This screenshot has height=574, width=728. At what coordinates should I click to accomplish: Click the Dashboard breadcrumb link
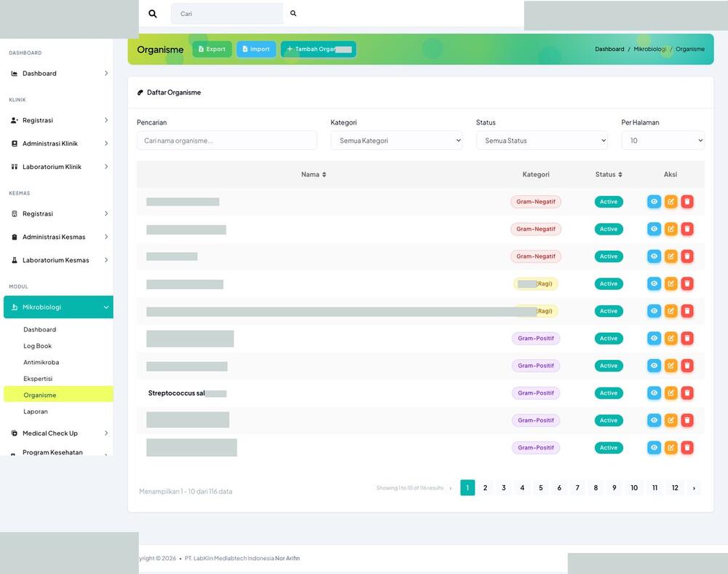click(x=609, y=50)
